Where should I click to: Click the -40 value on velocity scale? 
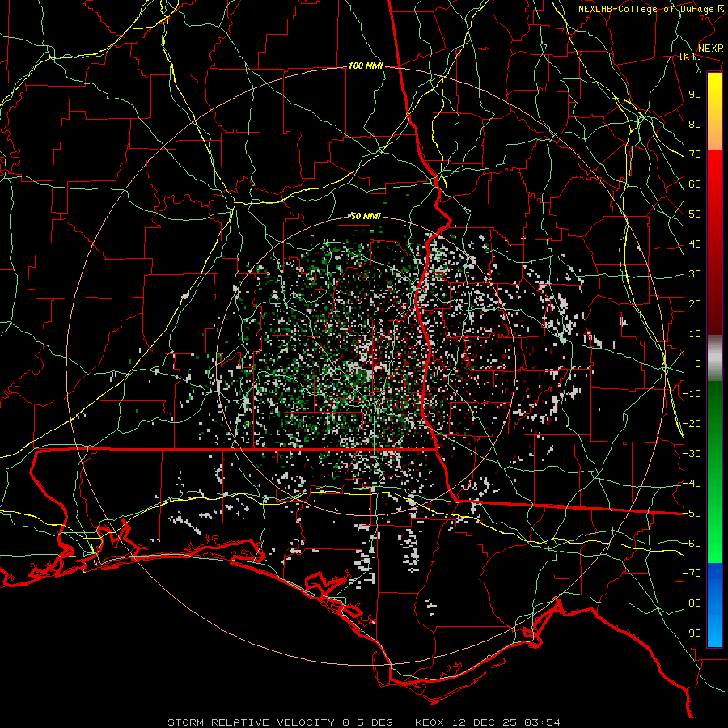[692, 484]
